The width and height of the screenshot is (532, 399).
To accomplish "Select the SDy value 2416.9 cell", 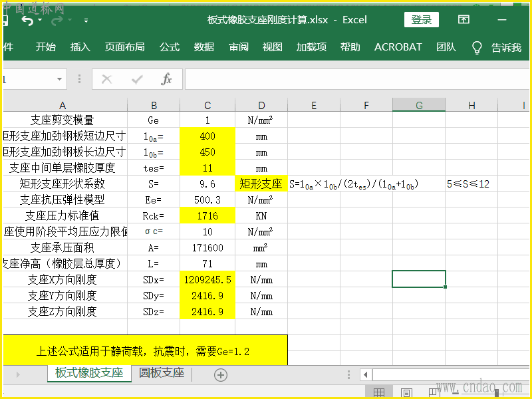I will [207, 295].
